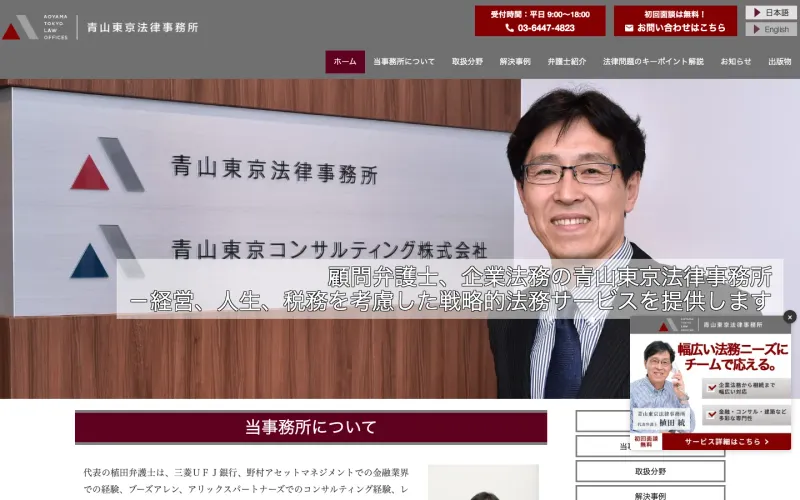Click the popup lawyer photo holding phone
The height and width of the screenshot is (500, 800).
(x=661, y=384)
